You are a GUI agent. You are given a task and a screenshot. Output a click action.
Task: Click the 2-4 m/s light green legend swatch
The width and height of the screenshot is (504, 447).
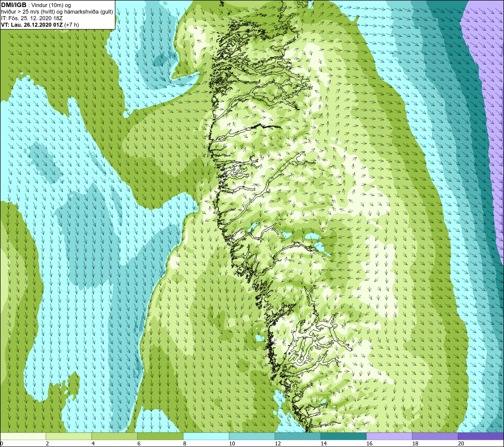[x=69, y=436]
